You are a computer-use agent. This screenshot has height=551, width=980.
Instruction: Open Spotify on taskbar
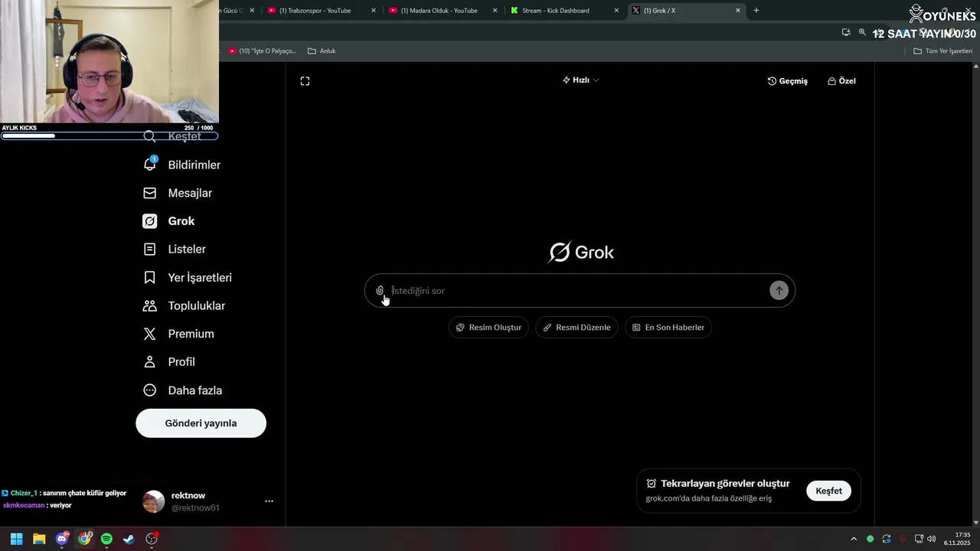(x=106, y=539)
